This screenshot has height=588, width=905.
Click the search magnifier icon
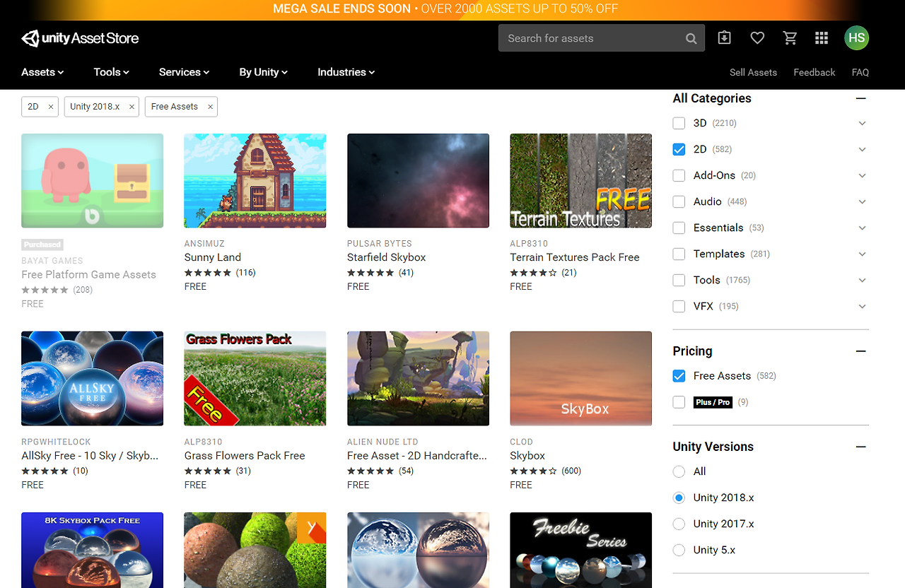pos(691,38)
